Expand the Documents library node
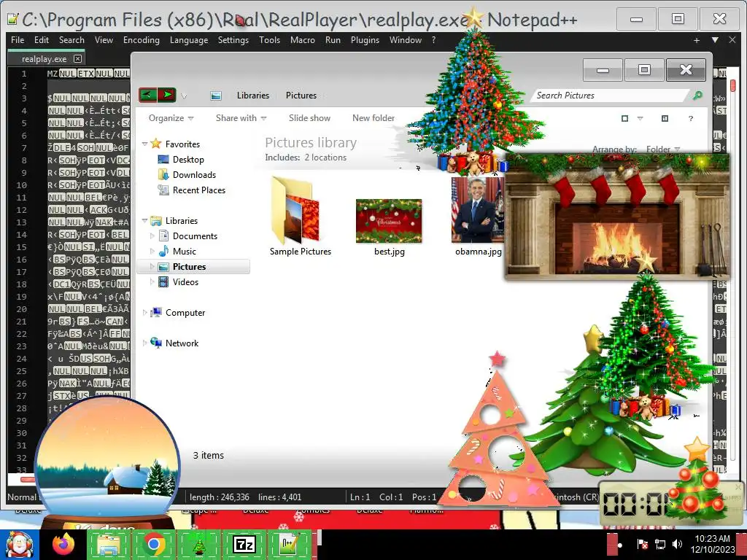Screen dimensions: 747x560 152,236
